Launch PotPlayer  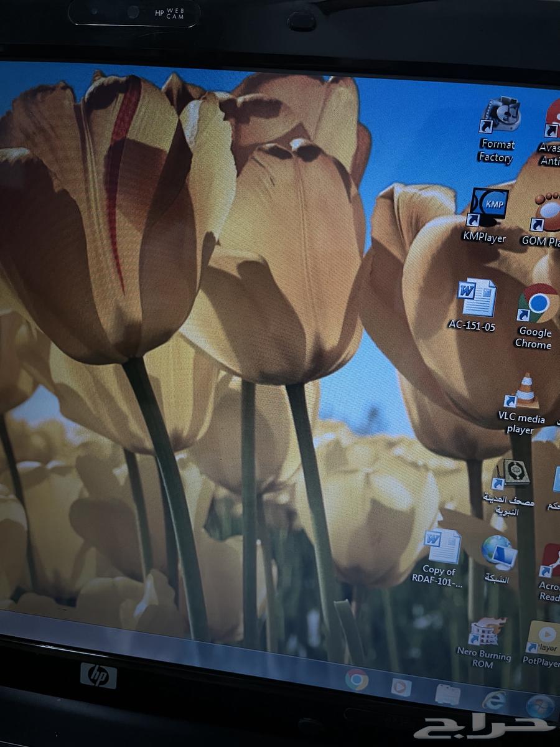click(544, 635)
